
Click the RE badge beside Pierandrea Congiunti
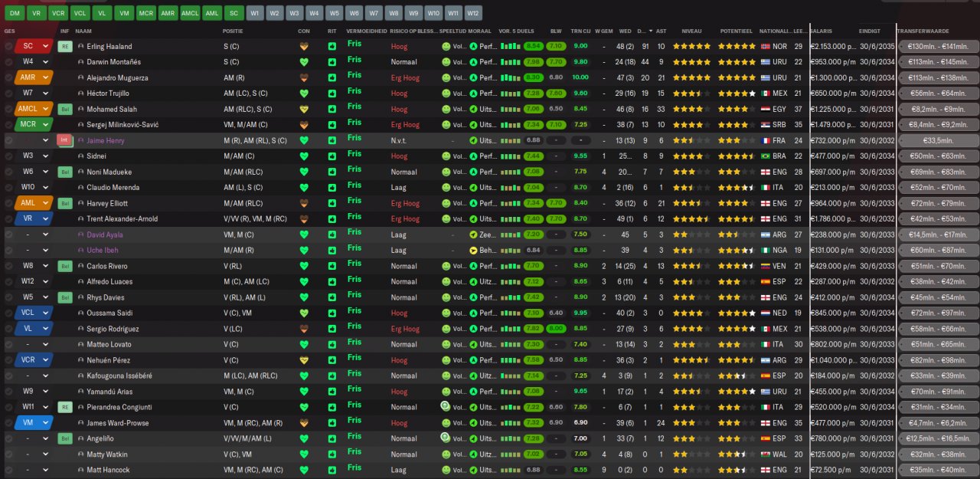[x=64, y=407]
